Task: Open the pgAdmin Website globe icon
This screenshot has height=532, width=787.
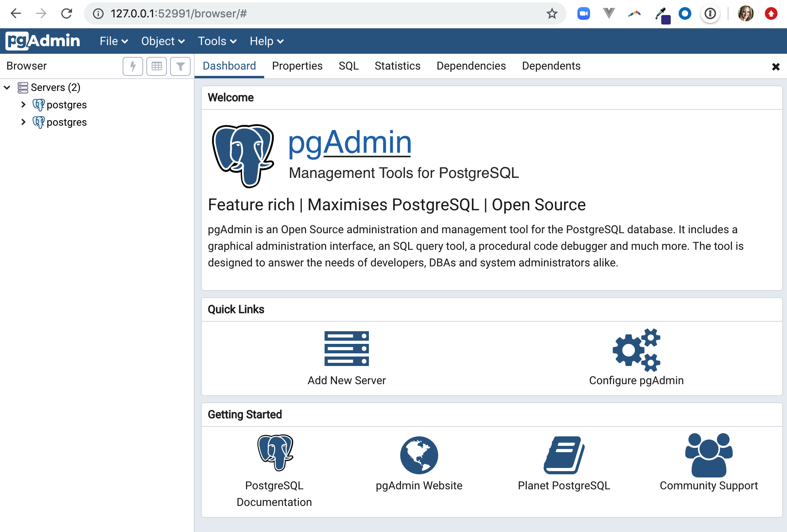Action: tap(419, 455)
